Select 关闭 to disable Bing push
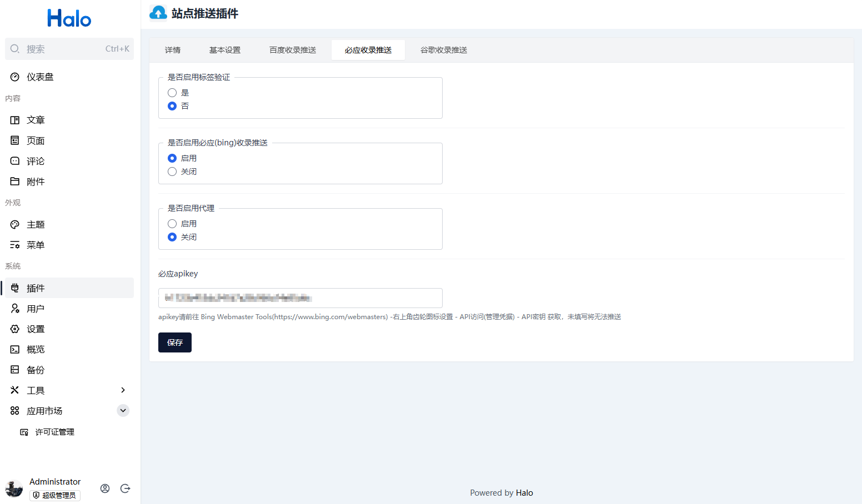The image size is (862, 504). tap(172, 172)
